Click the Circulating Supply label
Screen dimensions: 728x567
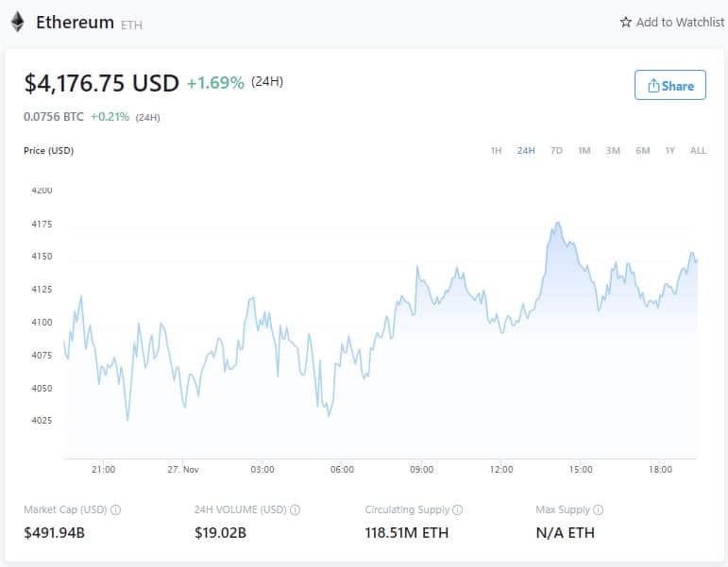407,509
